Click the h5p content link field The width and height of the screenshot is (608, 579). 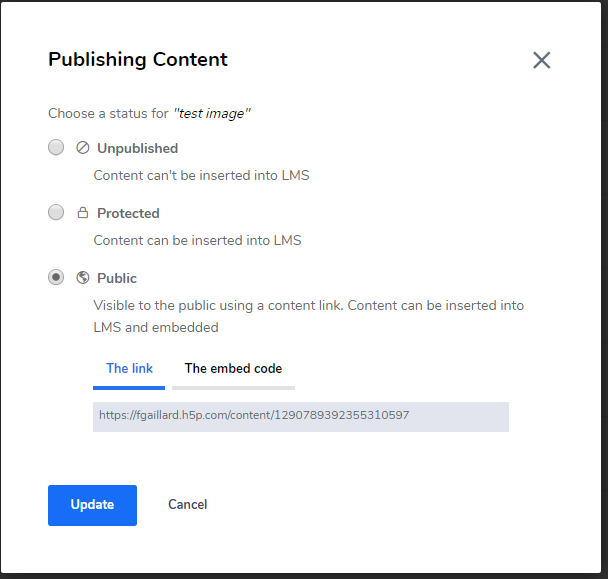[301, 417]
